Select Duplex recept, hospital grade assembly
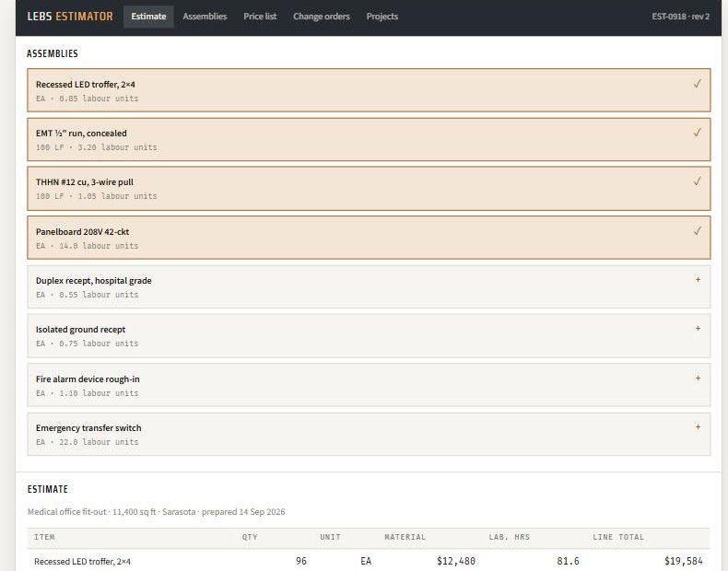The image size is (728, 571). tap(369, 286)
